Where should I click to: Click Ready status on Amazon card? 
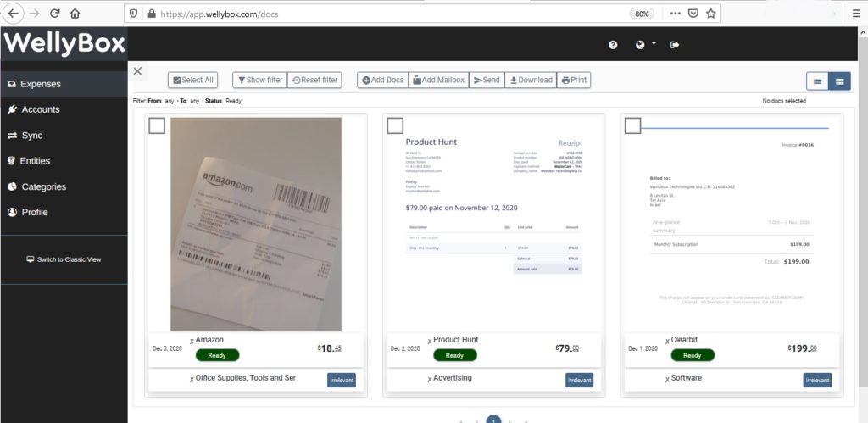click(217, 355)
